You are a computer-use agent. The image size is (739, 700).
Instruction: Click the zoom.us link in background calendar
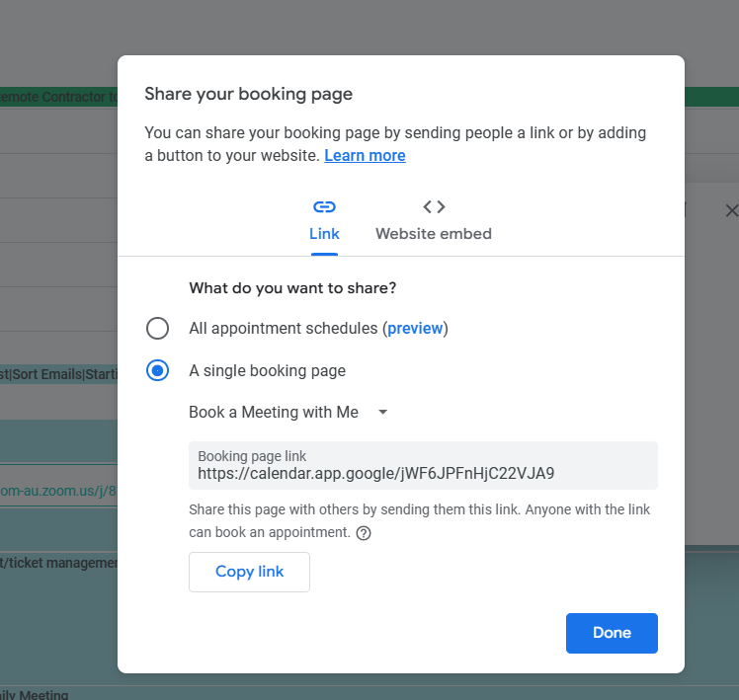[58, 491]
